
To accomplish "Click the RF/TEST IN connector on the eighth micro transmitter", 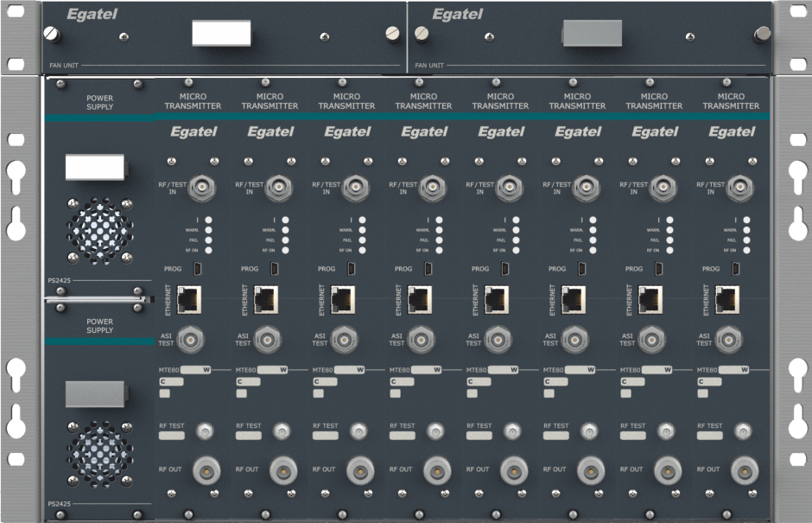I will coord(740,188).
